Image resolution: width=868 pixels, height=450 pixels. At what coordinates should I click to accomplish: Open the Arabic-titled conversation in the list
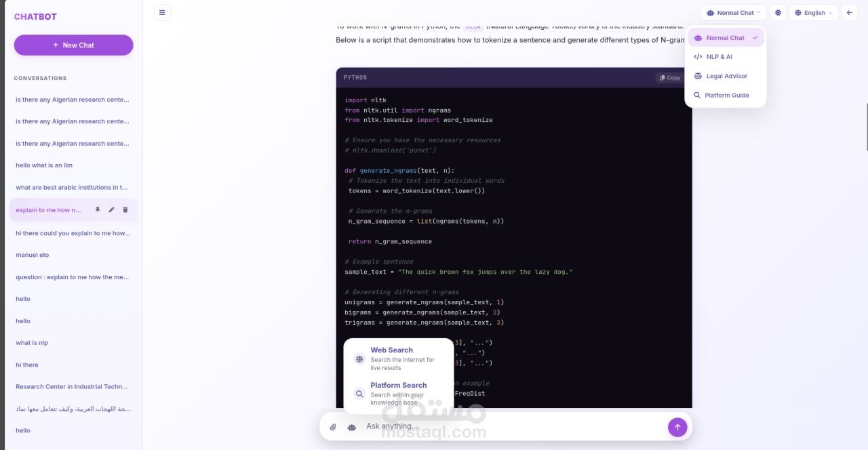73,409
